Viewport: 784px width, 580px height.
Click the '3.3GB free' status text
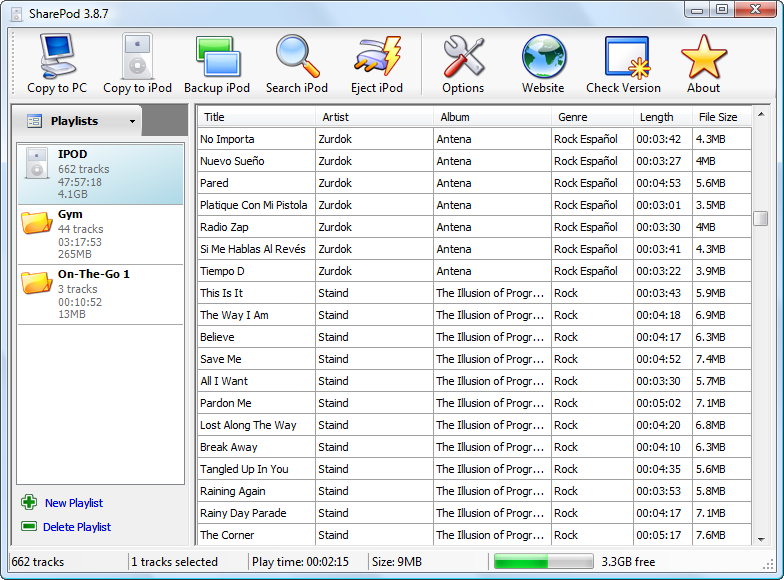[628, 562]
